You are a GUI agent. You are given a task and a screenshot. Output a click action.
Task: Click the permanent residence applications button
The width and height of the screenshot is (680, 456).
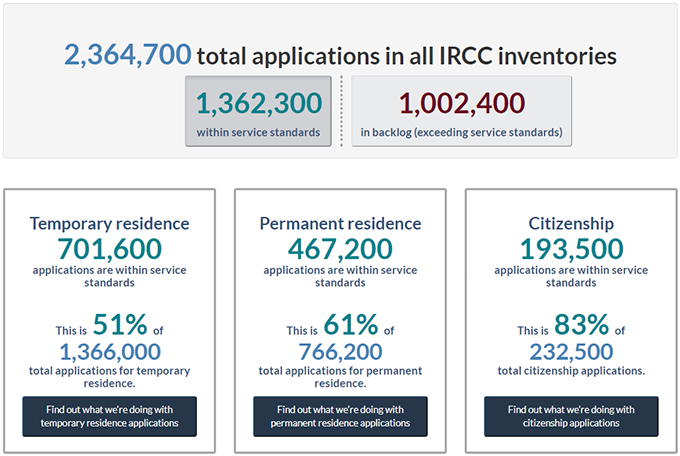pos(340,416)
